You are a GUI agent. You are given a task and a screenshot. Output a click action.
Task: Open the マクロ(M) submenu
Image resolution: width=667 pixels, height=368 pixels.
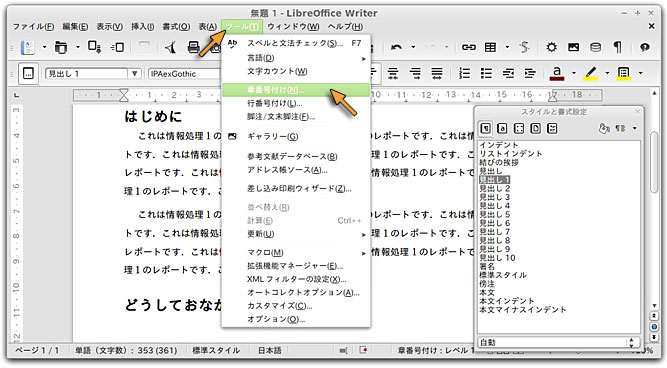coord(296,252)
